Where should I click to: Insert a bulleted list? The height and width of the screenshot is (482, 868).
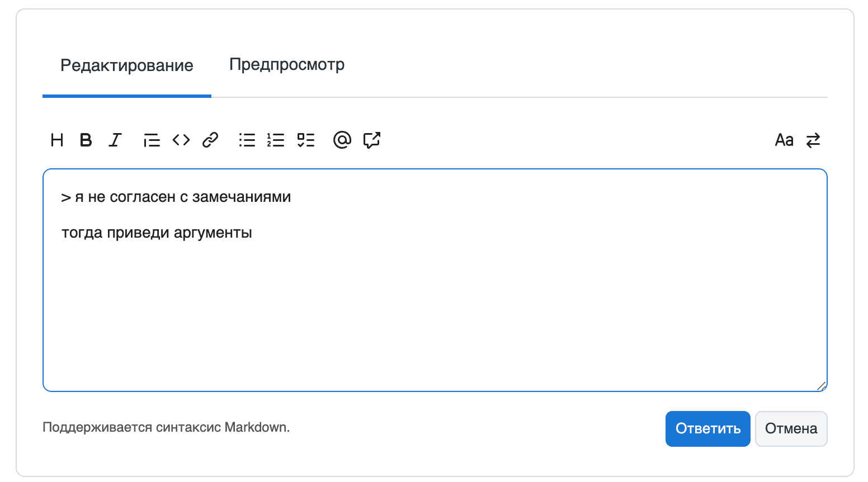click(x=247, y=140)
